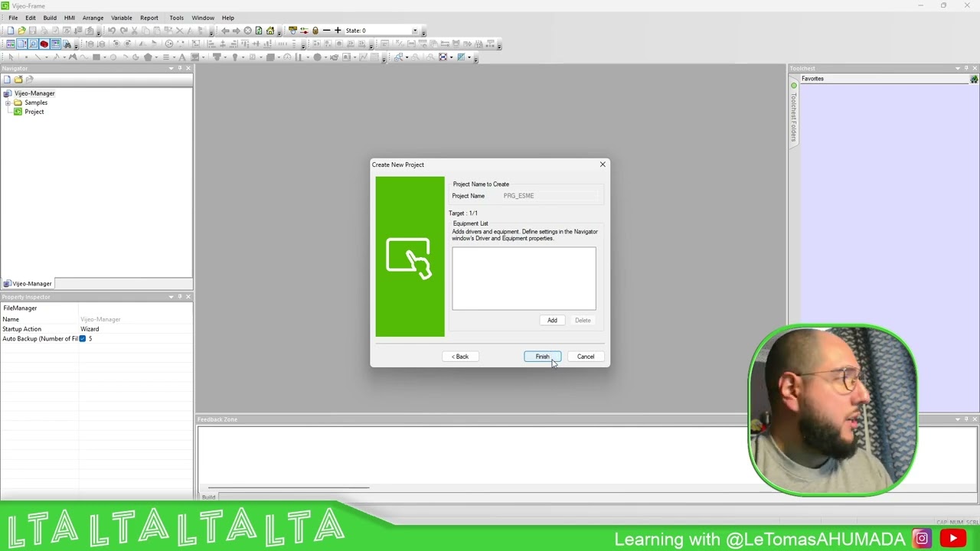The image size is (980, 551).
Task: Select the Project node in Navigator
Action: tap(34, 112)
